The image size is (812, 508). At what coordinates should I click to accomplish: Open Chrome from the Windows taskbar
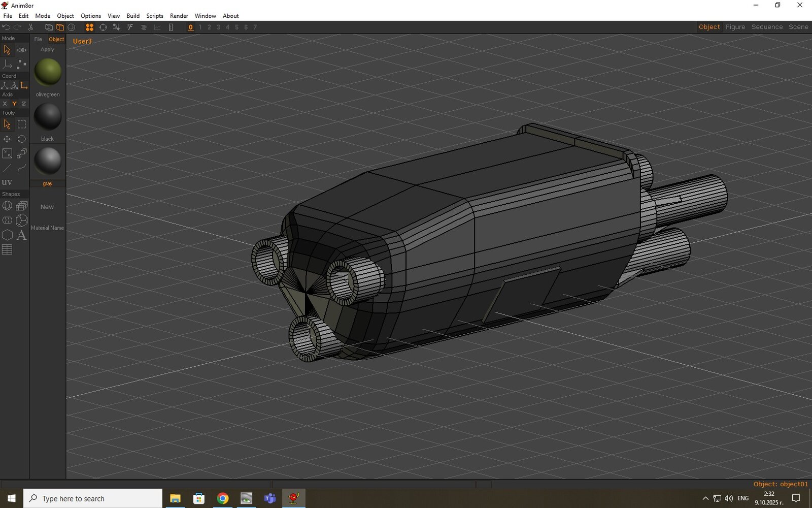[222, 498]
